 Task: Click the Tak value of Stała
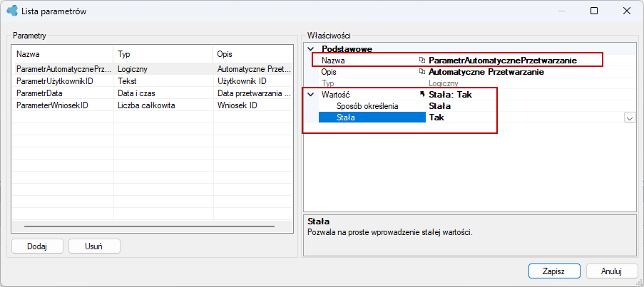coord(436,118)
